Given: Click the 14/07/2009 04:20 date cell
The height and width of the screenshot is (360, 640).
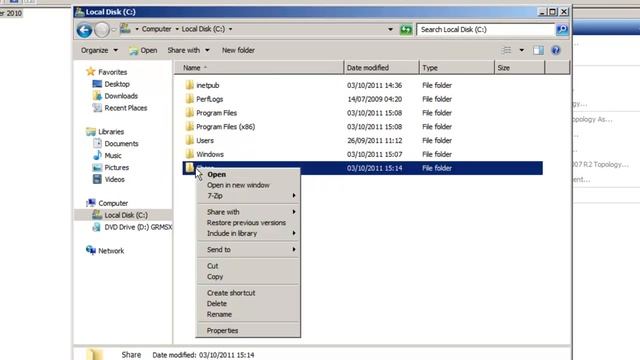Looking at the screenshot, I should [375, 99].
